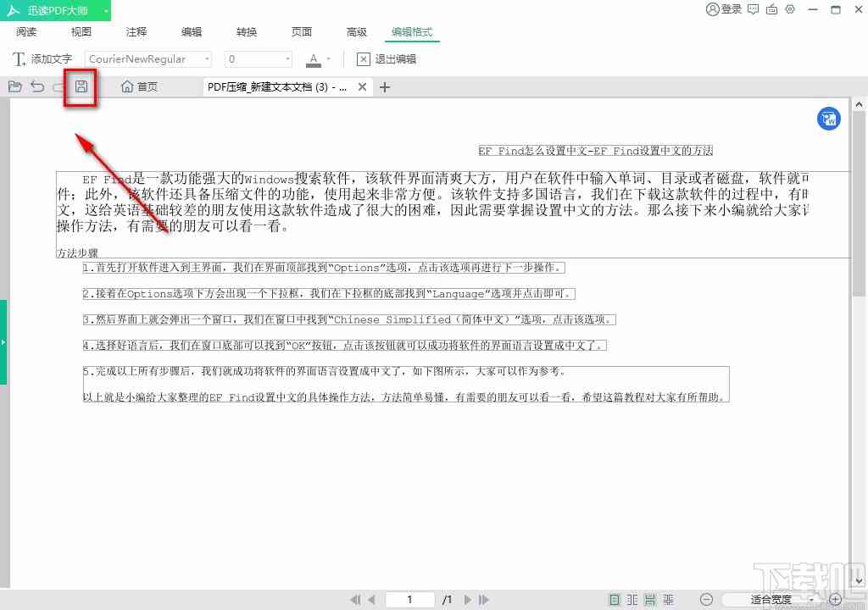The height and width of the screenshot is (610, 868).
Task: Open a file with the folder icon
Action: pyautogui.click(x=15, y=86)
